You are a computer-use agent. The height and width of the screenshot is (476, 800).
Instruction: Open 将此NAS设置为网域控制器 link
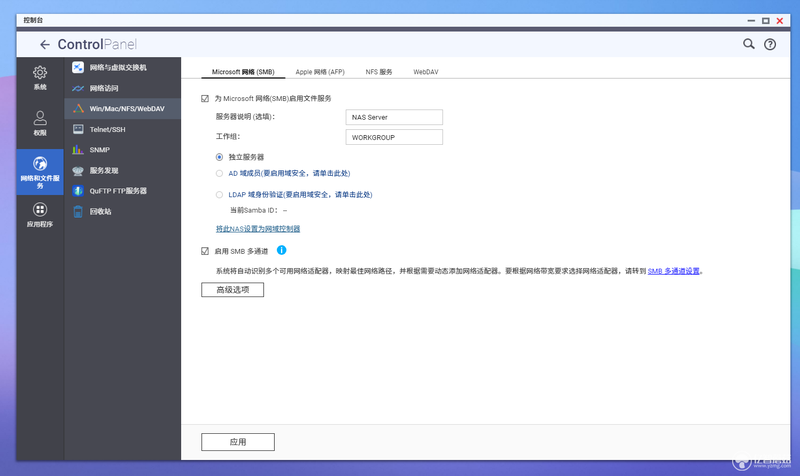(x=258, y=229)
